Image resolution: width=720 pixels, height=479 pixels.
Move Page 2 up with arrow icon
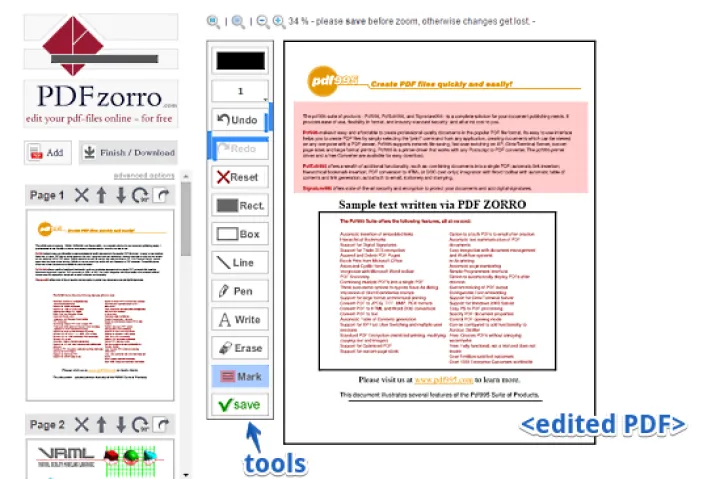[x=101, y=424]
